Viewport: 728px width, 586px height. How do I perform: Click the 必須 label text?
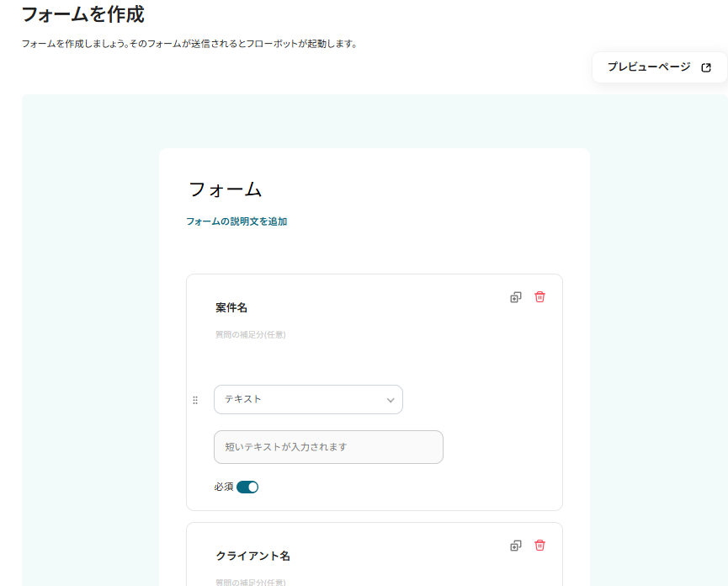click(x=224, y=487)
